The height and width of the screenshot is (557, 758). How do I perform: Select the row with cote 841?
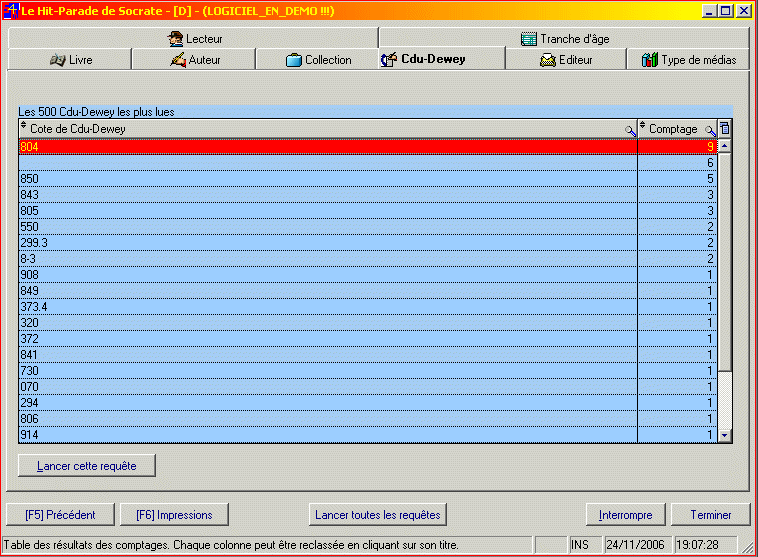[x=367, y=354]
